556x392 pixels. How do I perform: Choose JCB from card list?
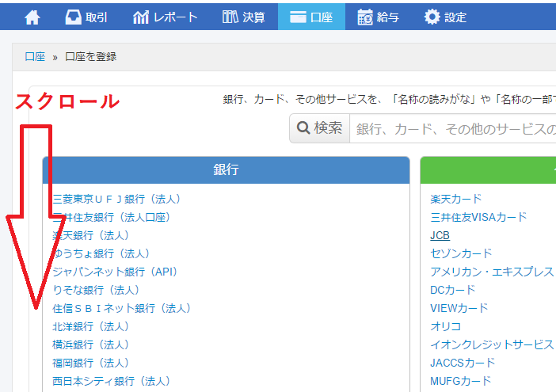pos(440,235)
